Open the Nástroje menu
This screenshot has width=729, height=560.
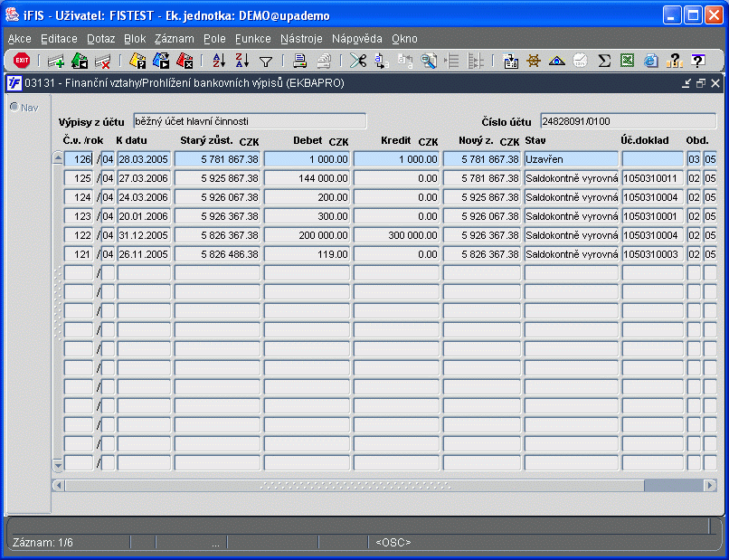pos(301,39)
